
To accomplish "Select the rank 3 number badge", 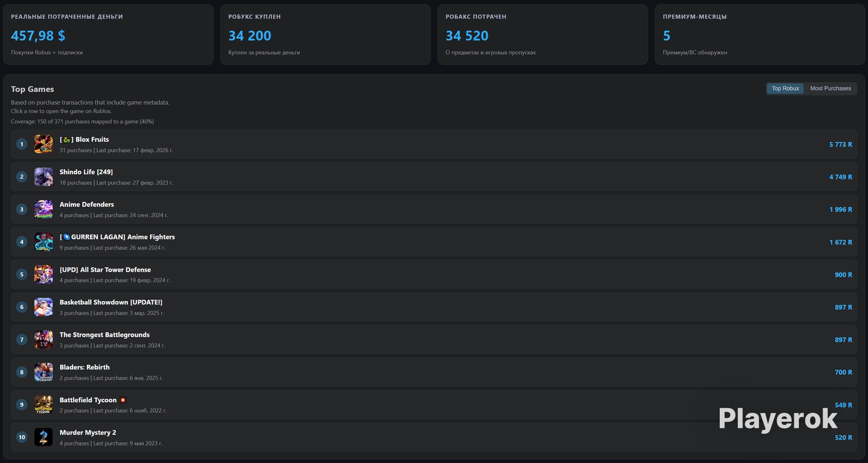I will coord(22,209).
